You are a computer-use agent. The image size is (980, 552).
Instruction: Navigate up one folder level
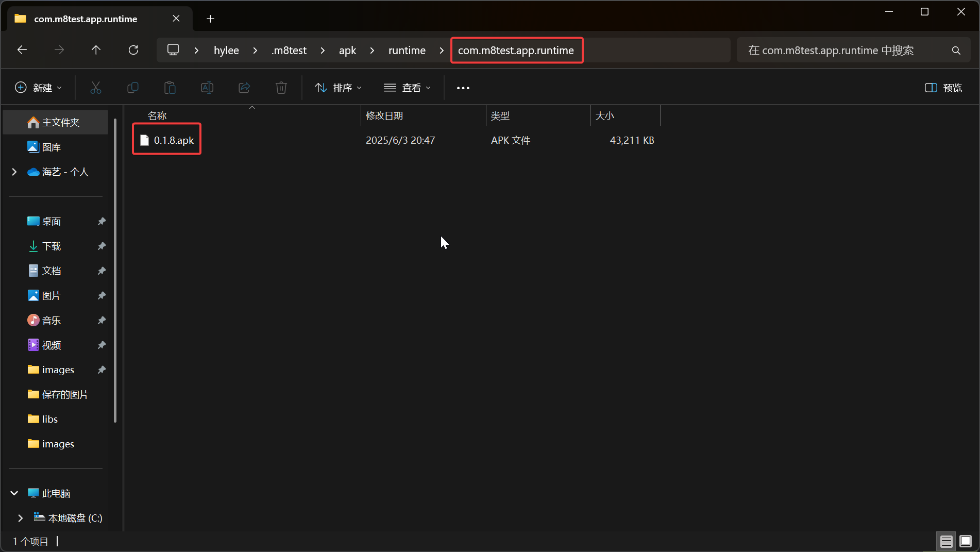96,50
